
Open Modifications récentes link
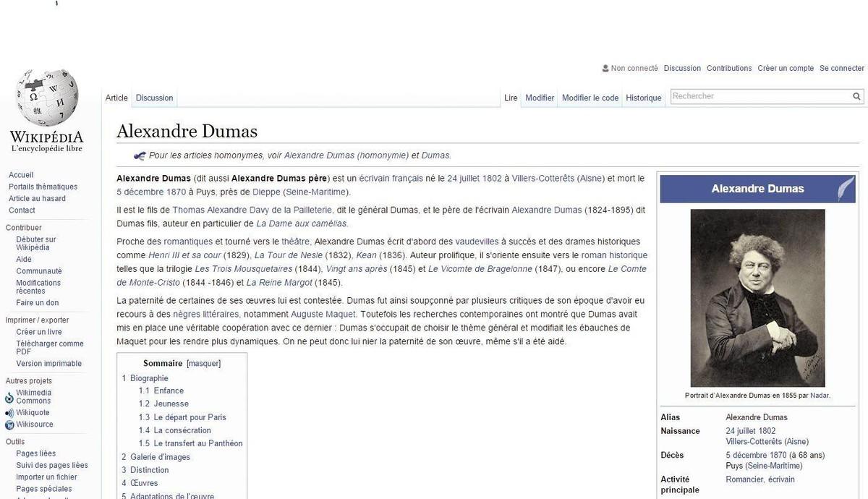point(38,287)
